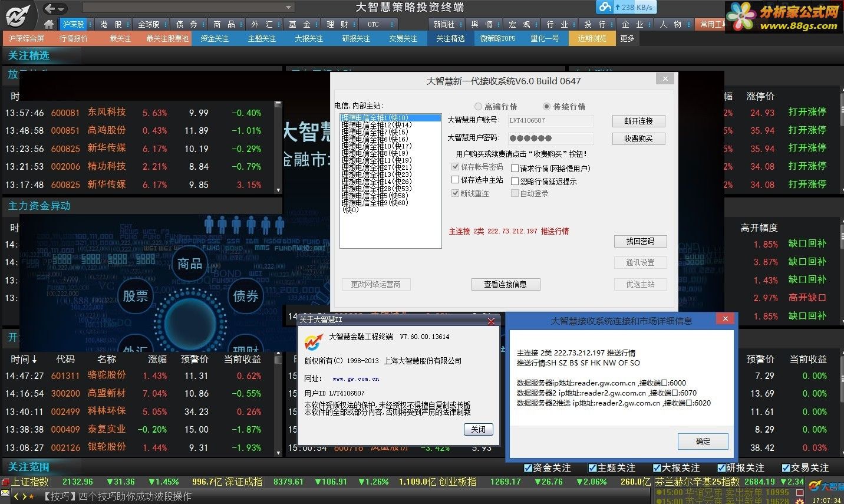This screenshot has height=504, width=844.
Task: Click stock code 600081 东风科技 row
Action: (139, 113)
